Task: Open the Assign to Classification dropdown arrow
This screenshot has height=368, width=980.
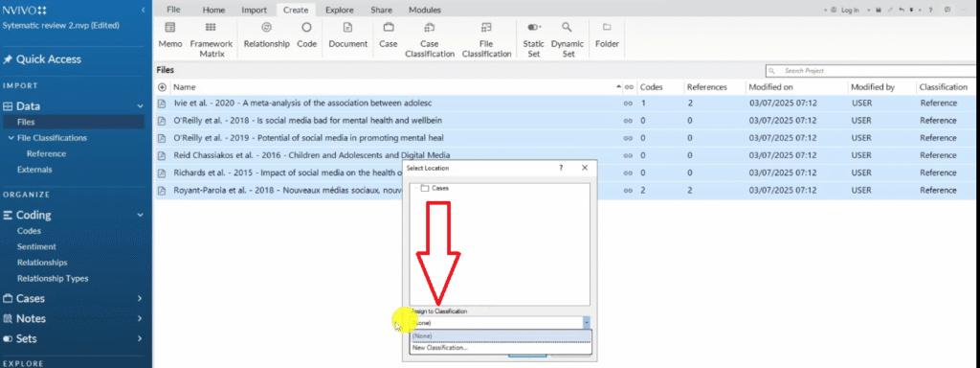Action: point(587,322)
